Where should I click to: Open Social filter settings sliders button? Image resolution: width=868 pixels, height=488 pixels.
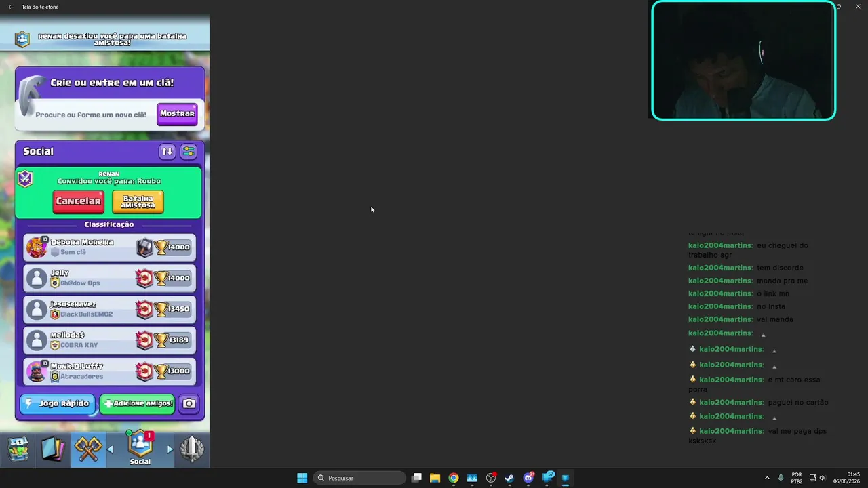[x=189, y=151]
